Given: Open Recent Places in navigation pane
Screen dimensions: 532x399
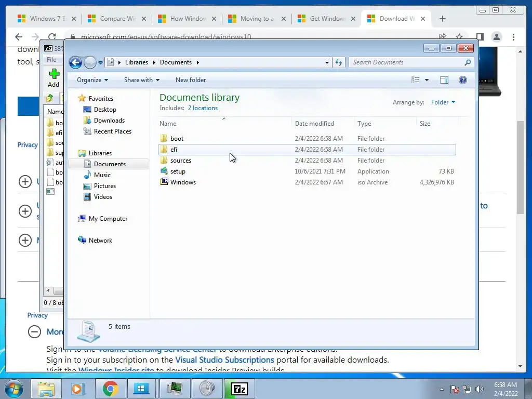Looking at the screenshot, I should click(x=112, y=131).
